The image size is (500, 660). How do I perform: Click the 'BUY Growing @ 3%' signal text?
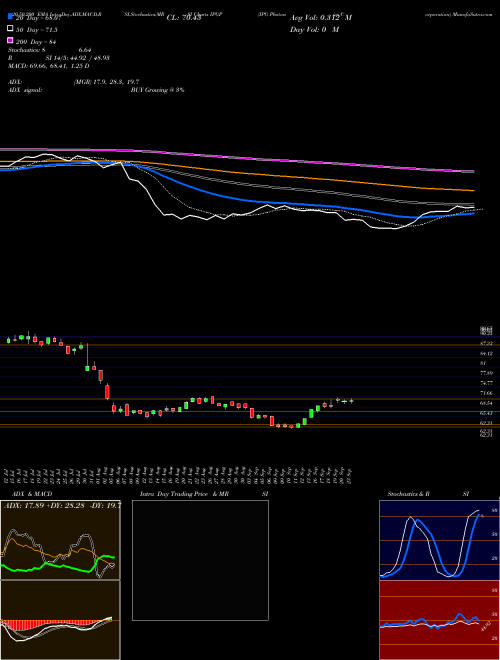pyautogui.click(x=157, y=90)
